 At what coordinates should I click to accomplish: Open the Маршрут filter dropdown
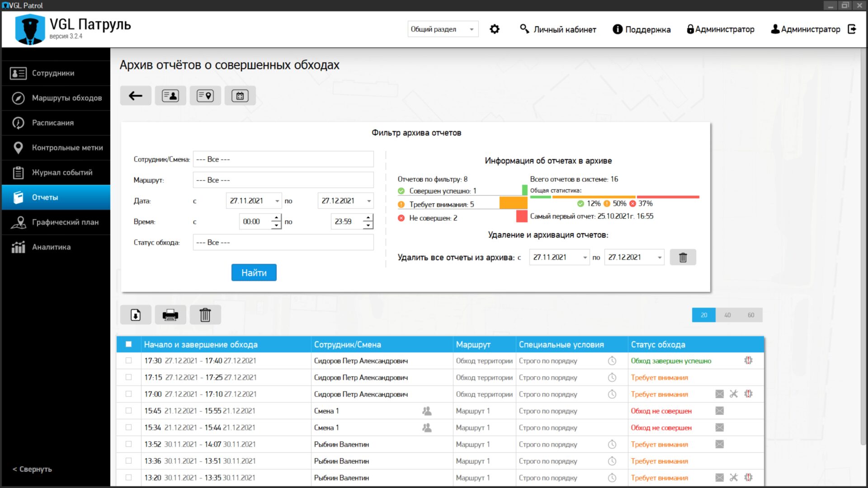283,180
